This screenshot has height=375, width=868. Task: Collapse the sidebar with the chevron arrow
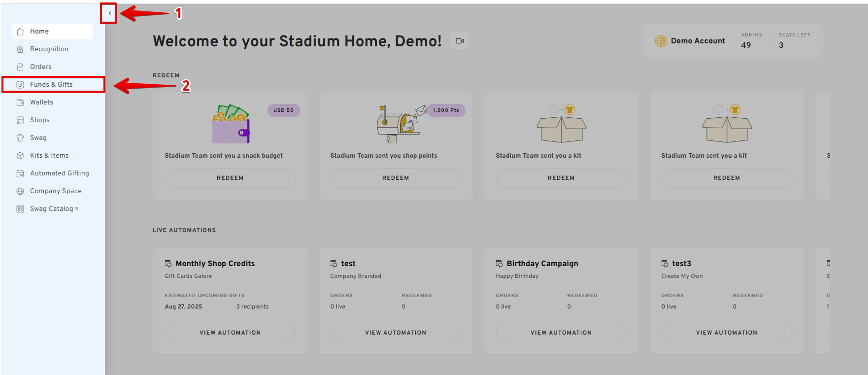tap(109, 13)
